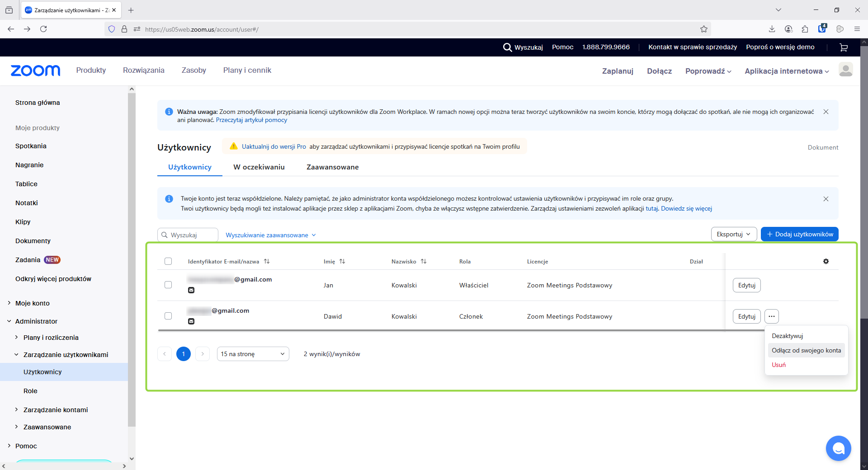Click the Pro upgrade warning triangle icon
The width and height of the screenshot is (868, 470).
pos(234,146)
